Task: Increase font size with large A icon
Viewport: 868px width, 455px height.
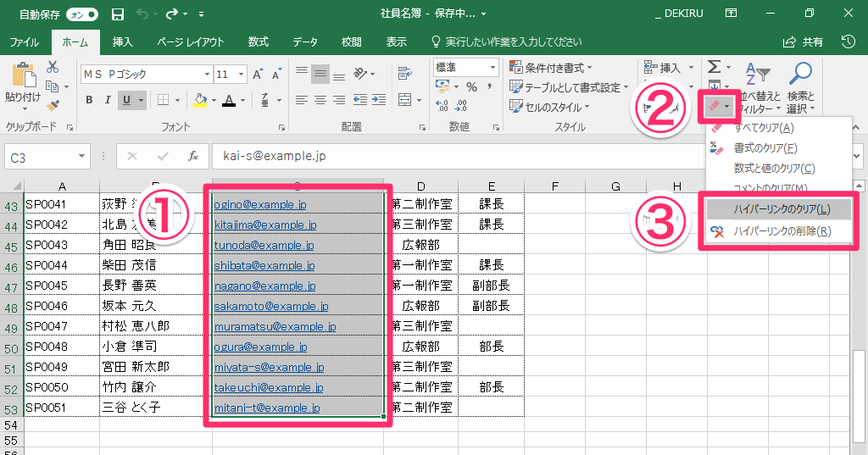Action: 258,75
